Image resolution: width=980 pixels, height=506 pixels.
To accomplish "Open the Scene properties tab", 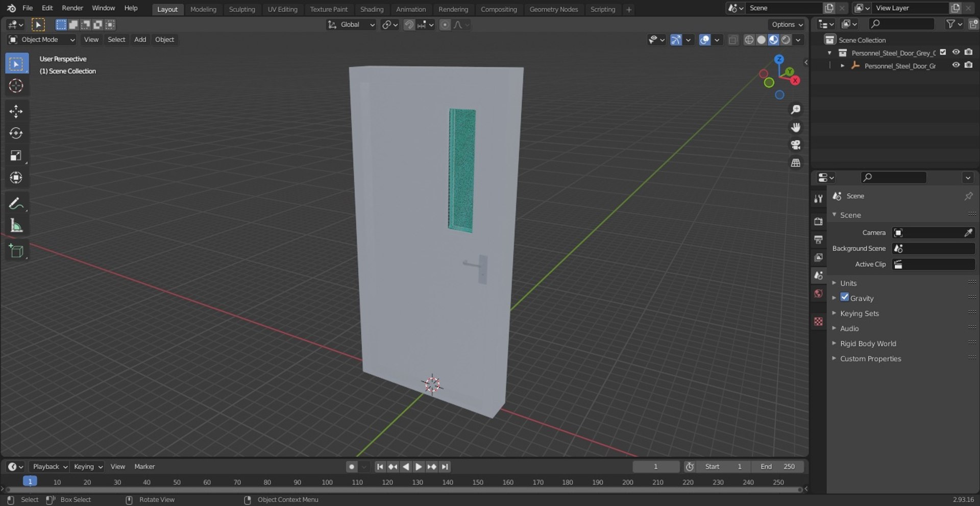I will 818,275.
